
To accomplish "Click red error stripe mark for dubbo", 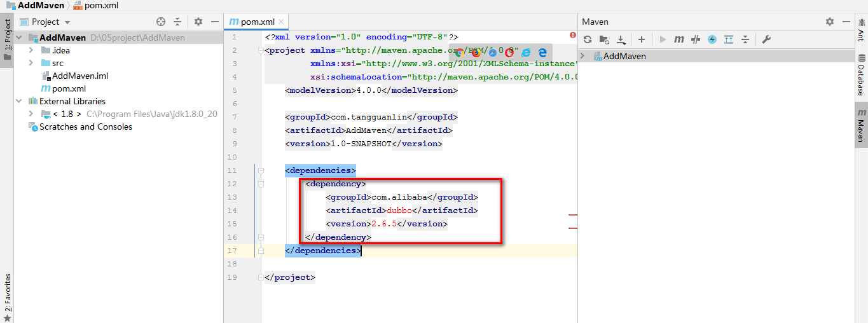I will [x=573, y=216].
